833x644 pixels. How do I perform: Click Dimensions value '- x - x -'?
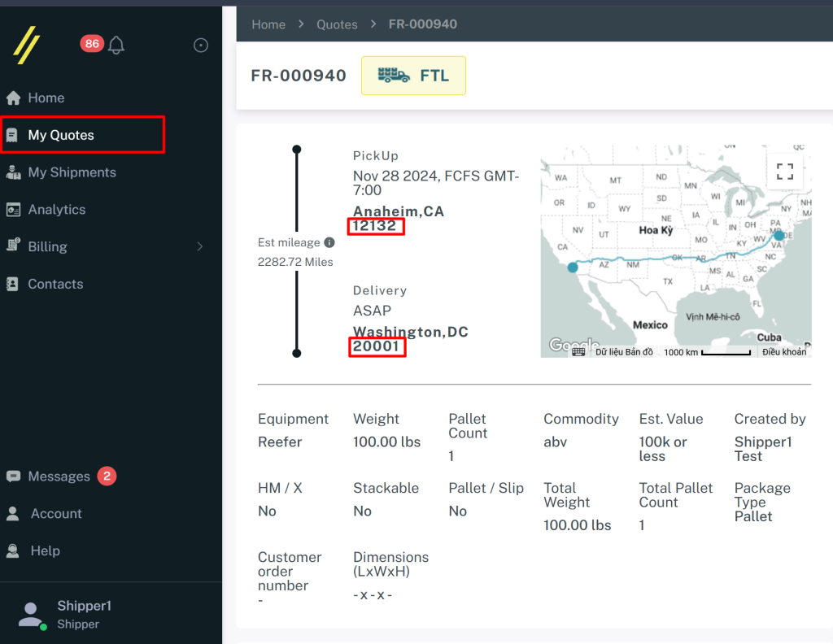373,594
